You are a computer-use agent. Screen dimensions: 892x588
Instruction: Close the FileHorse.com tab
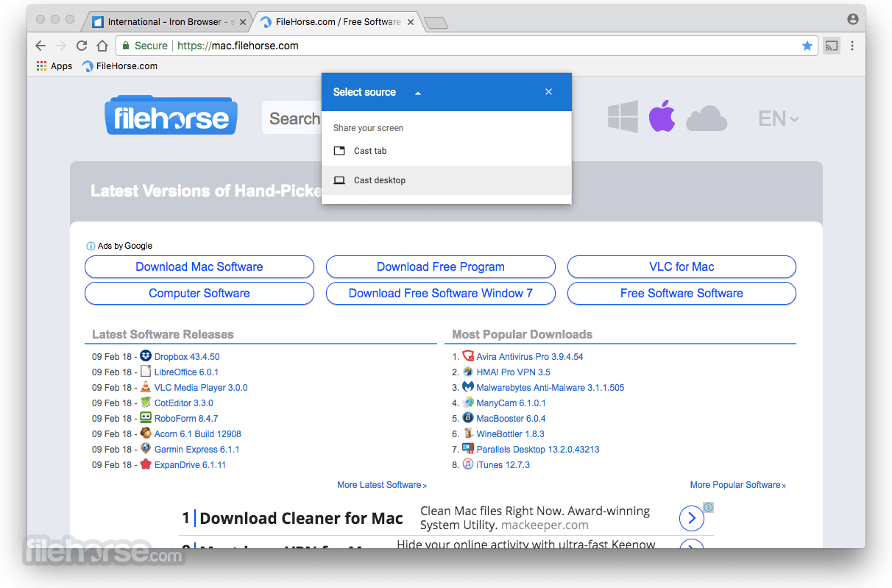(411, 22)
